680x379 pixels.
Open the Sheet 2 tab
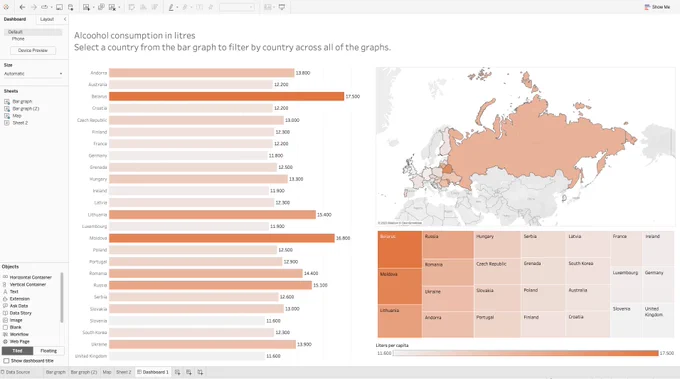[124, 372]
